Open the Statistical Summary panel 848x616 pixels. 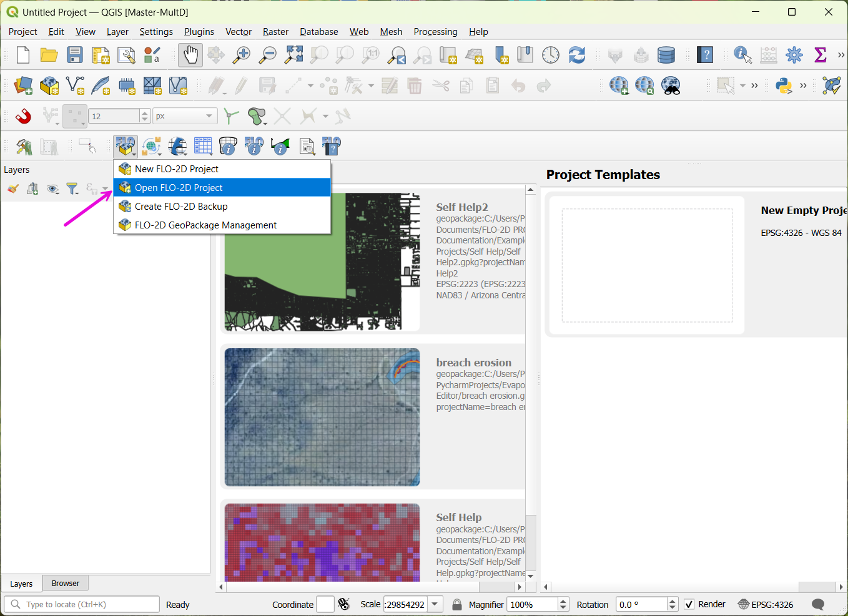coord(820,55)
